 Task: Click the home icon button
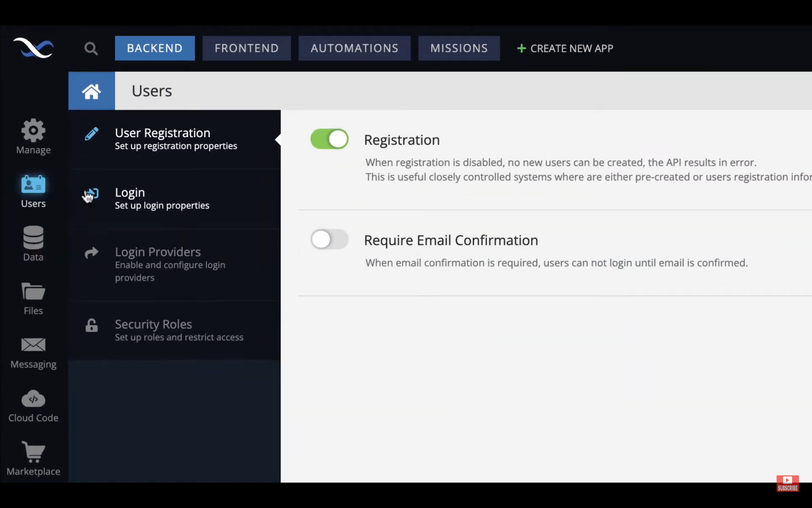tap(91, 91)
